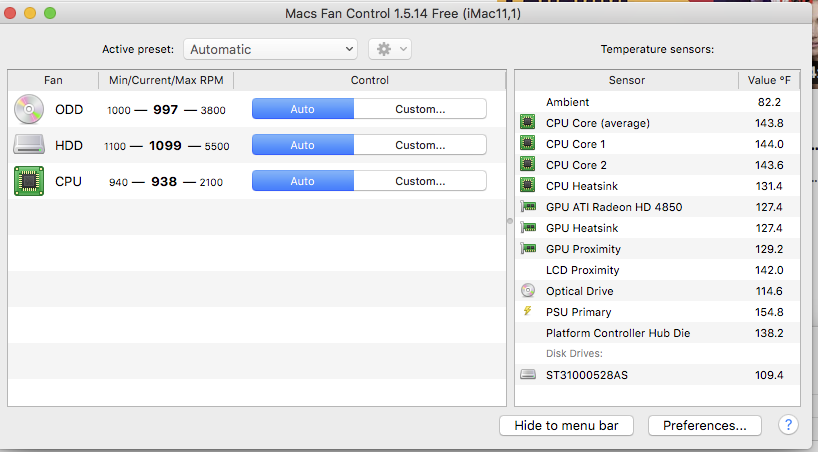Click the CPU Core 1 value 144.0
818x452 pixels.
click(x=769, y=144)
